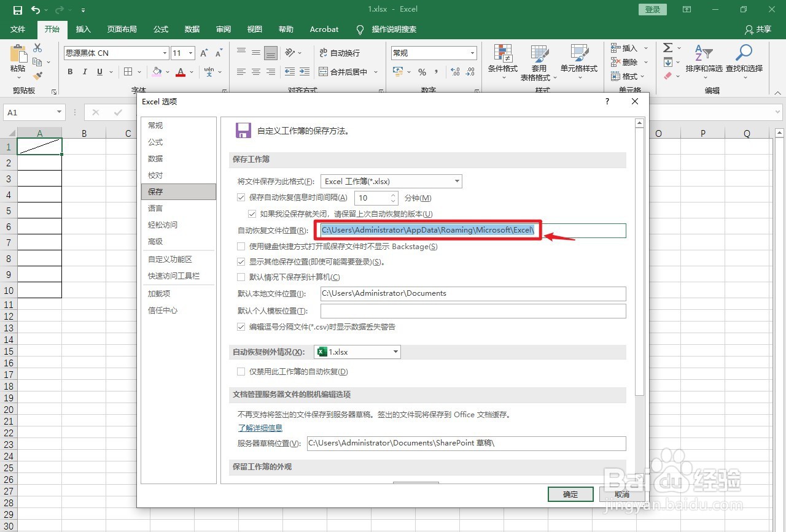Disable 显示其他保存位置 option
Viewport: 786px width, 532px height.
pyautogui.click(x=241, y=261)
